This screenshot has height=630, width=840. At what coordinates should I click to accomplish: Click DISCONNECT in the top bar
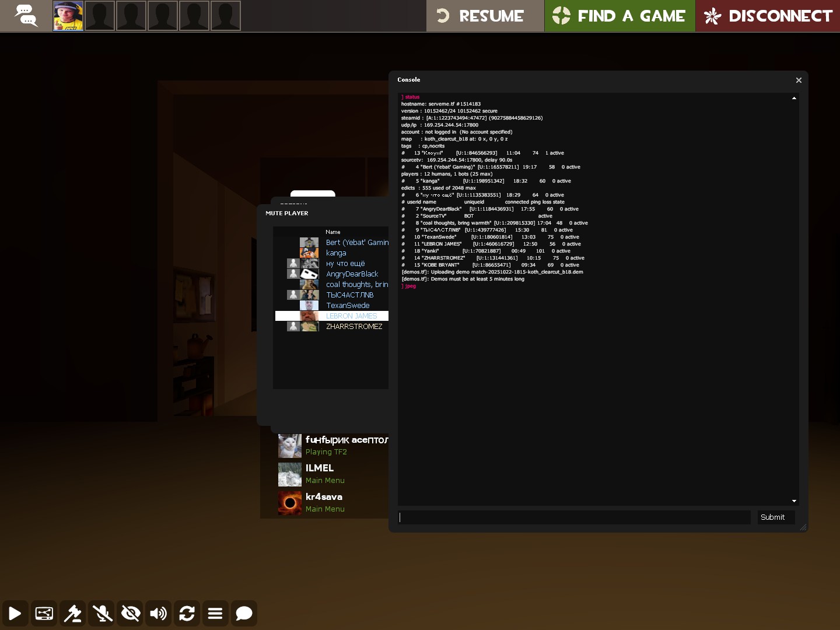[768, 16]
